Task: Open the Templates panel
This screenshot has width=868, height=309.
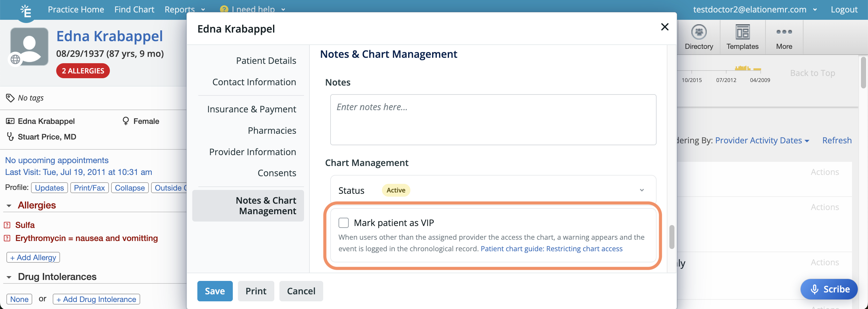Action: (742, 36)
